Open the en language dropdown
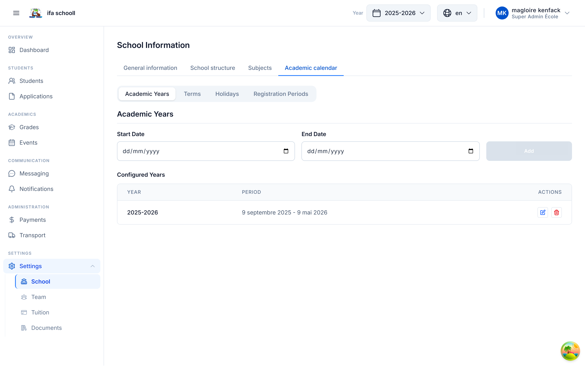This screenshot has height=392, width=585. coord(457,13)
